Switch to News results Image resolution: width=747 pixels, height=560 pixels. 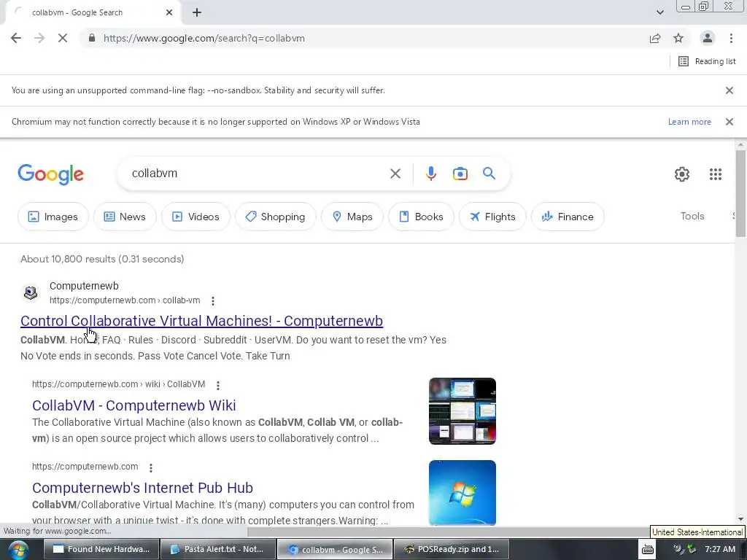pyautogui.click(x=125, y=217)
